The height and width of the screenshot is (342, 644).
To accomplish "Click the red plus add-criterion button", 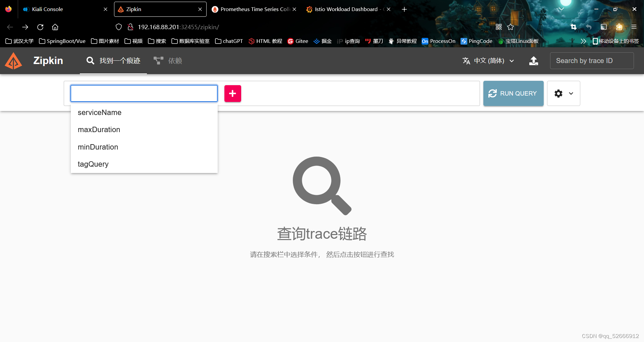I will [x=232, y=94].
